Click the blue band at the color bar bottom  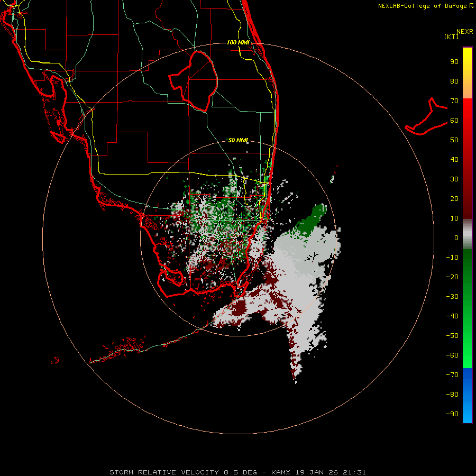point(467,396)
